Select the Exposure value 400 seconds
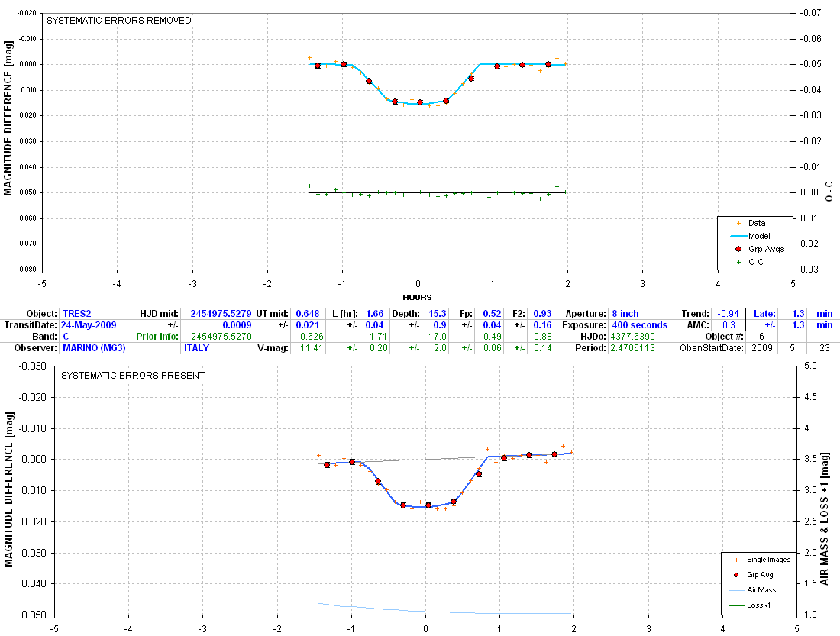The height and width of the screenshot is (636, 840). coord(640,325)
